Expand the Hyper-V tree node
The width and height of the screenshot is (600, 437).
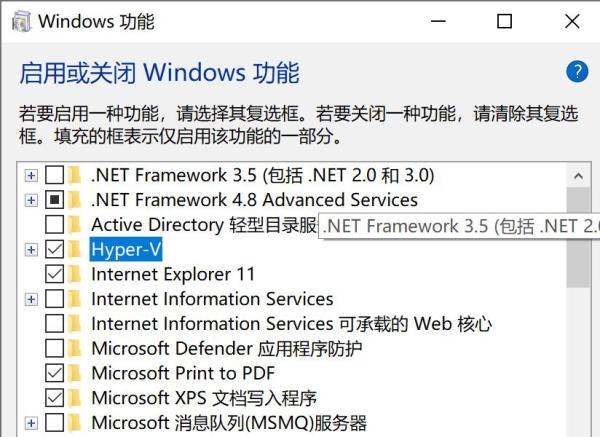32,249
